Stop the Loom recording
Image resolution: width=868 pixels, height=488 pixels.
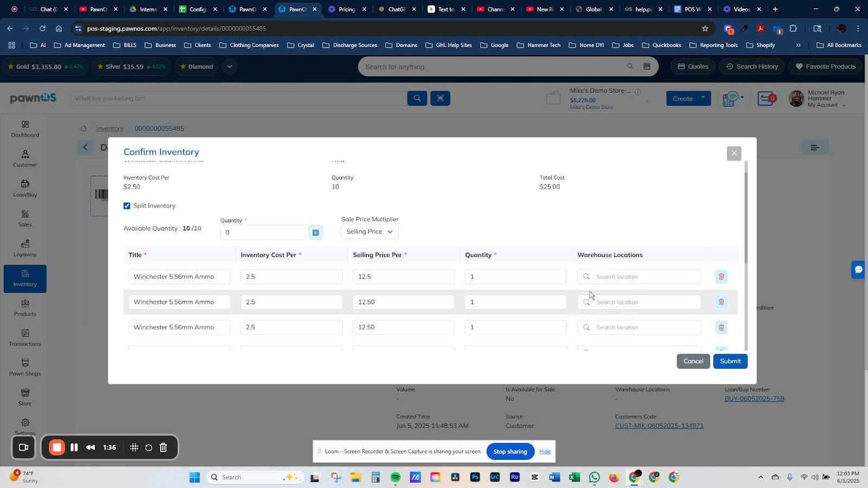(56, 447)
